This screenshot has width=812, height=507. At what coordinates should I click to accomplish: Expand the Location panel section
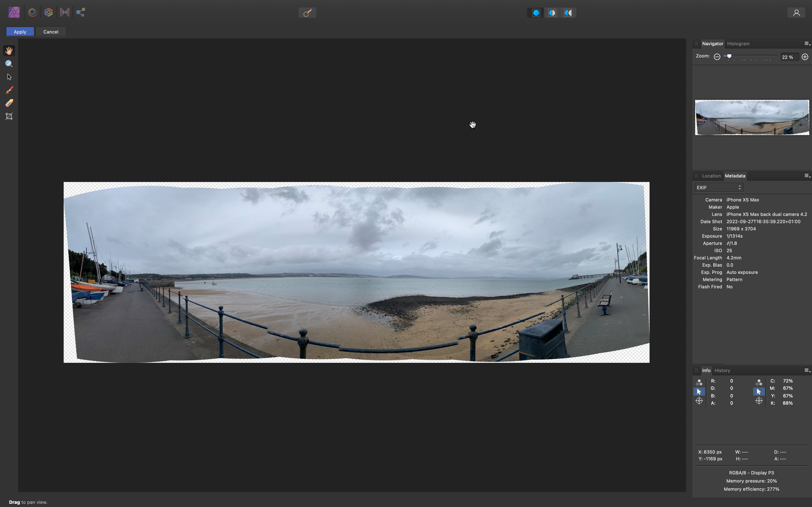[711, 176]
